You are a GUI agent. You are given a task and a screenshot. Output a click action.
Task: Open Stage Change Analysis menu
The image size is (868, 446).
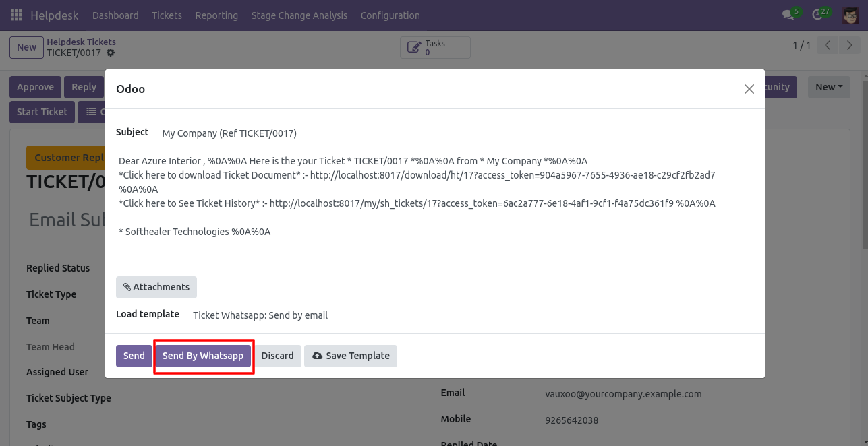click(x=299, y=15)
